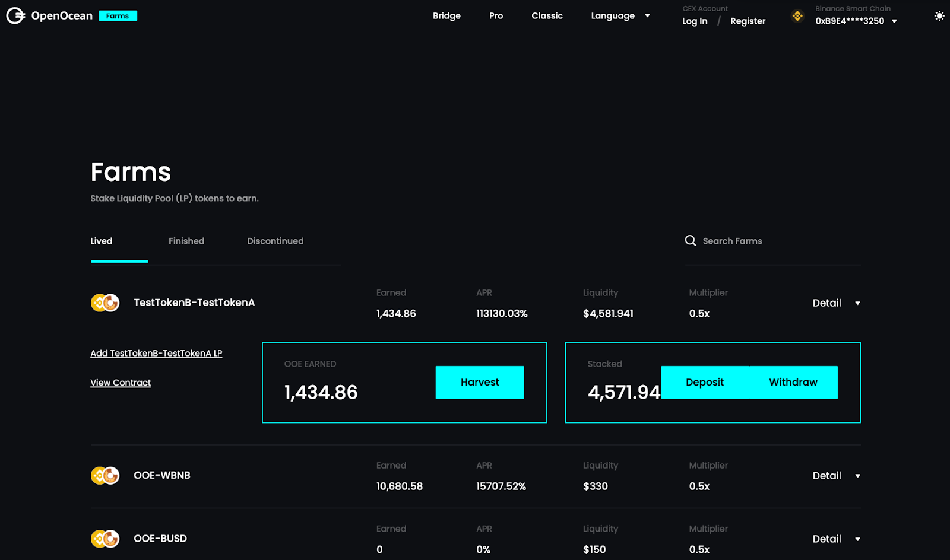Click the Binance Smart Chain logo icon
Screen dimensions: 950x560
coord(797,16)
